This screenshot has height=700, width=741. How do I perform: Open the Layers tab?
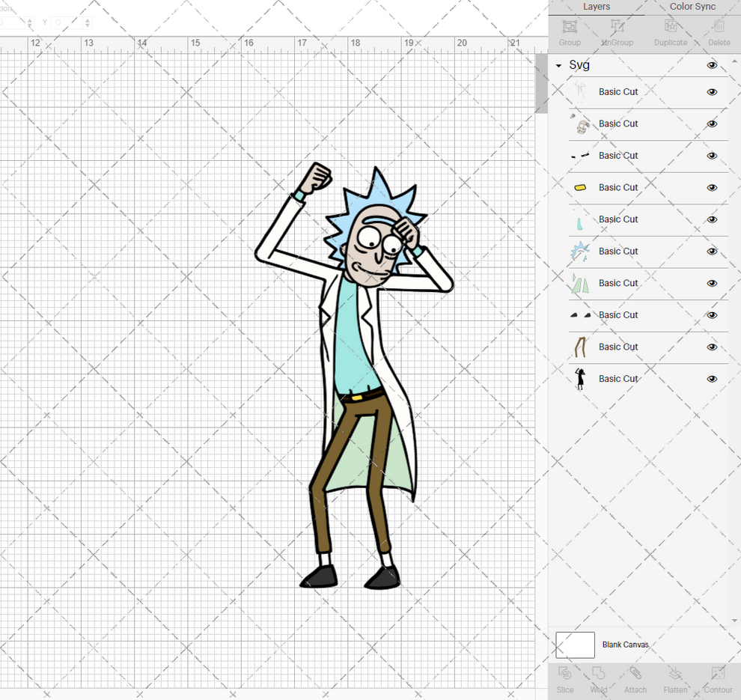click(x=597, y=7)
